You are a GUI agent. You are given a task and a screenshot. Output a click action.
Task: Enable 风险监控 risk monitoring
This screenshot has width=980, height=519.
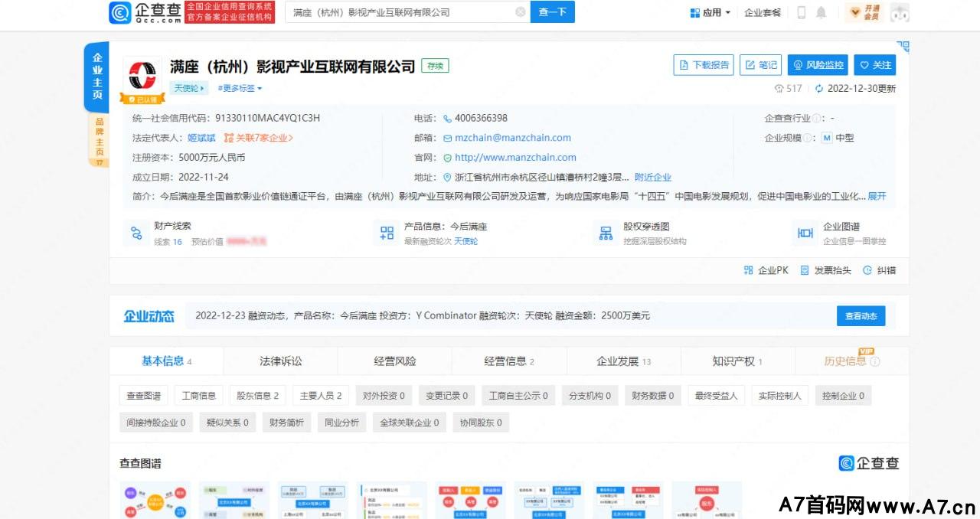(818, 65)
